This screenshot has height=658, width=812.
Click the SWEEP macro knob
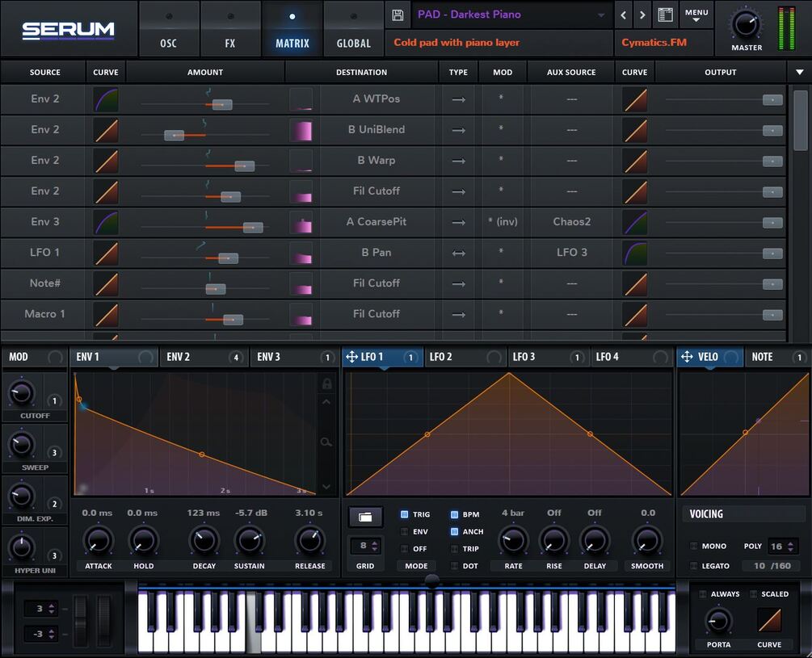pyautogui.click(x=21, y=444)
